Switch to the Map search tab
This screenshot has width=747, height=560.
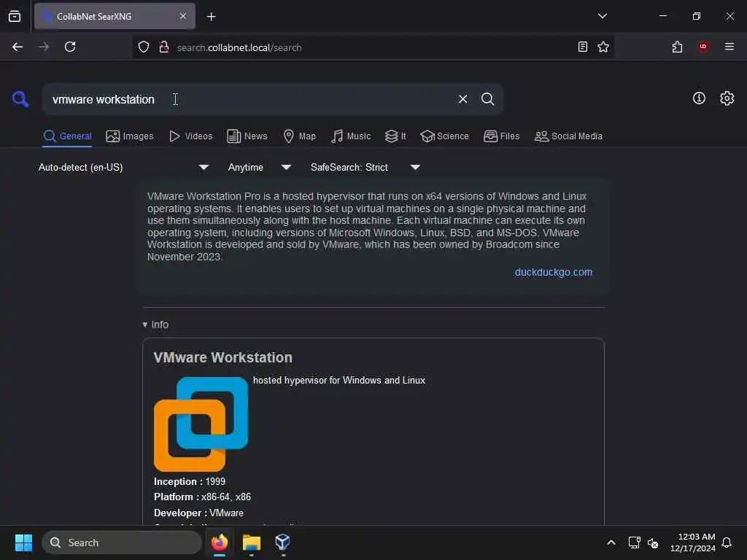pyautogui.click(x=299, y=136)
